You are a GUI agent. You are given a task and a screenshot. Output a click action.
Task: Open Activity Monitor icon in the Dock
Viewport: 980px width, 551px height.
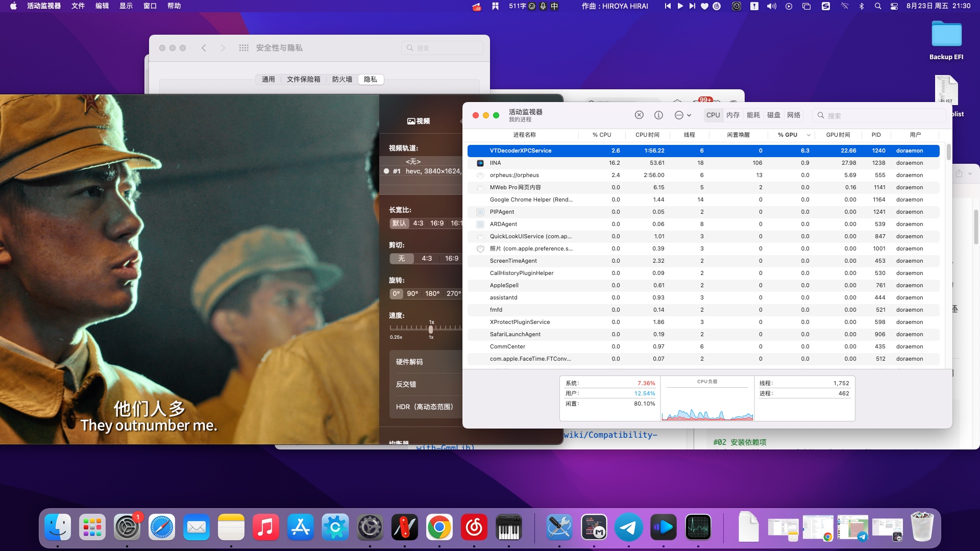pos(698,528)
